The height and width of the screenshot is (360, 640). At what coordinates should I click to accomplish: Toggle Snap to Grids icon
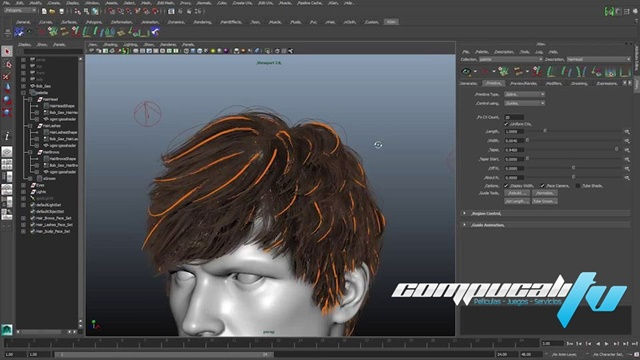pyautogui.click(x=112, y=11)
